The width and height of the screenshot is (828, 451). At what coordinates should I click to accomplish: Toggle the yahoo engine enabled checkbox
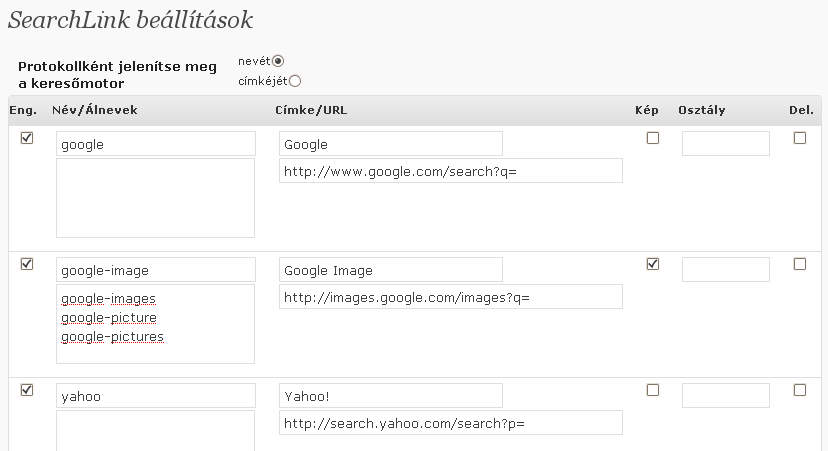point(27,390)
